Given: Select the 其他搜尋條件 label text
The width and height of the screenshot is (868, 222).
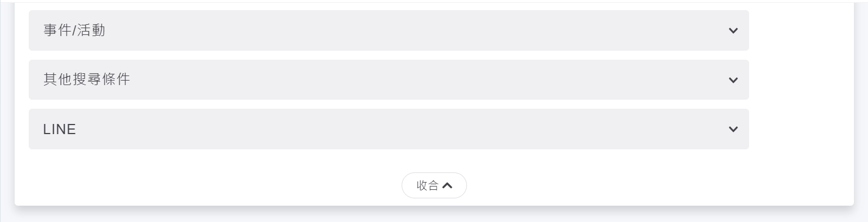Looking at the screenshot, I should [x=87, y=80].
